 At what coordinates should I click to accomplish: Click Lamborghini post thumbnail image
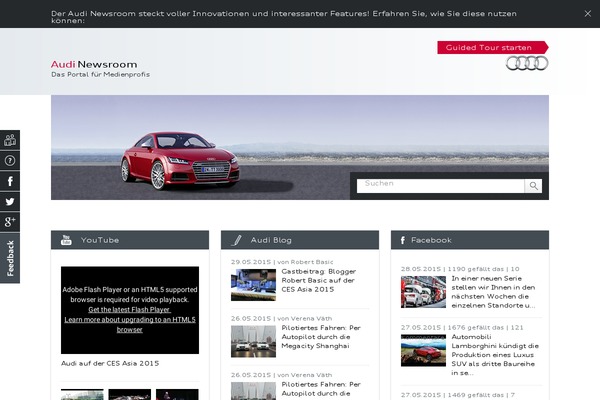click(x=423, y=350)
